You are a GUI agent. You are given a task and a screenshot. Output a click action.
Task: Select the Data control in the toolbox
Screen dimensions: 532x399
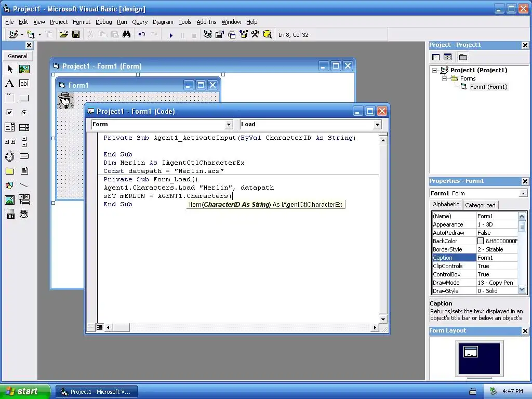(x=24, y=200)
